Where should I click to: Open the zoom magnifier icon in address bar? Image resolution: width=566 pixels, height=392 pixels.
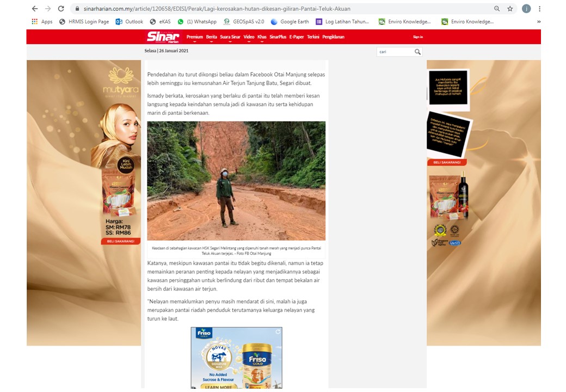[497, 9]
